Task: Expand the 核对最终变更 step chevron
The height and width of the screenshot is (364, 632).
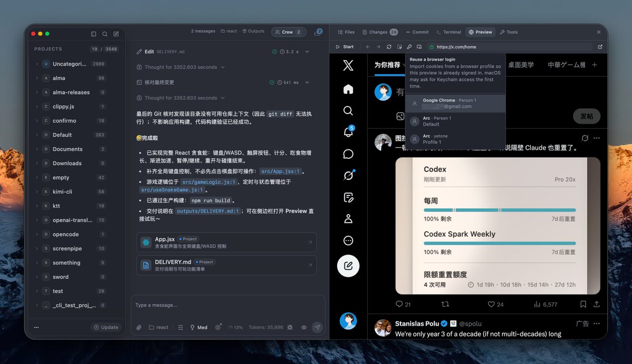Action: tap(307, 82)
